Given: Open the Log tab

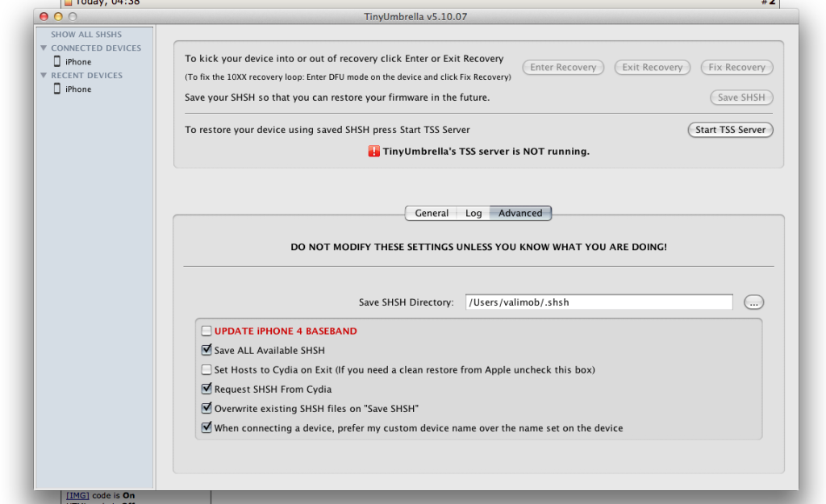Looking at the screenshot, I should pyautogui.click(x=473, y=213).
